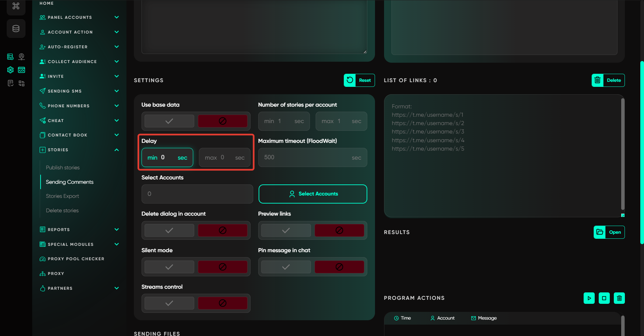Reset the settings with Reset button
Screen dimensions: 644x336
coord(359,80)
